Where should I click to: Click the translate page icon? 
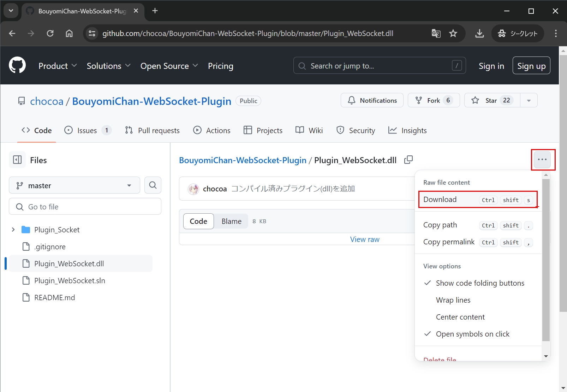[436, 34]
